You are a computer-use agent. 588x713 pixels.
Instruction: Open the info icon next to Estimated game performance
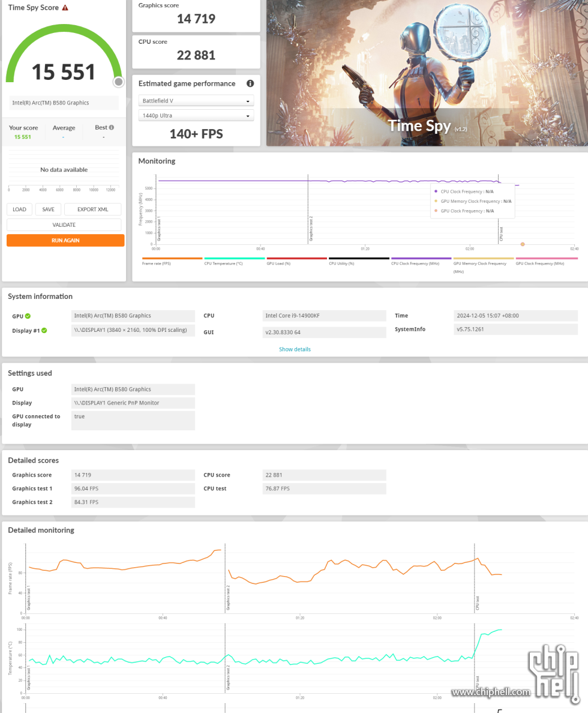tap(250, 83)
